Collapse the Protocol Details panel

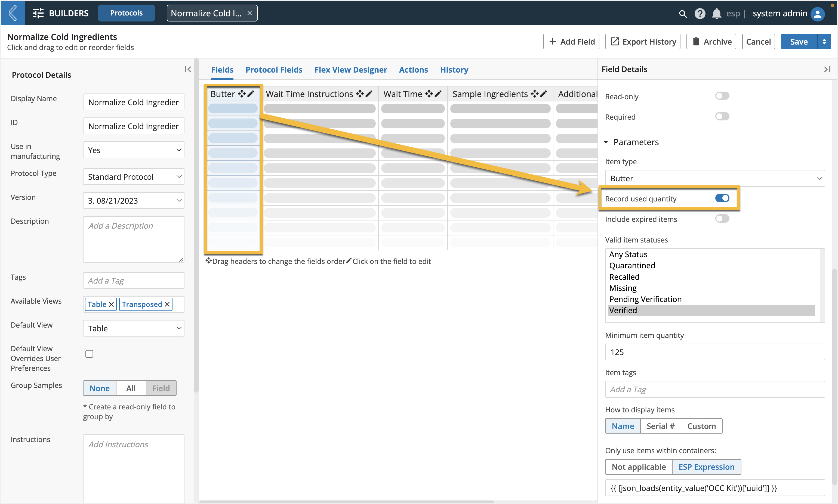pyautogui.click(x=187, y=69)
